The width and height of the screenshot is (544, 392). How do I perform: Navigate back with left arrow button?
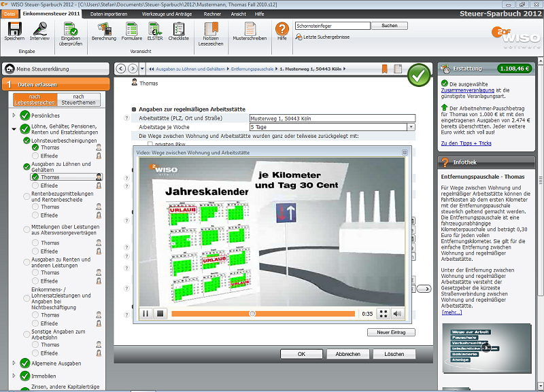tap(121, 69)
